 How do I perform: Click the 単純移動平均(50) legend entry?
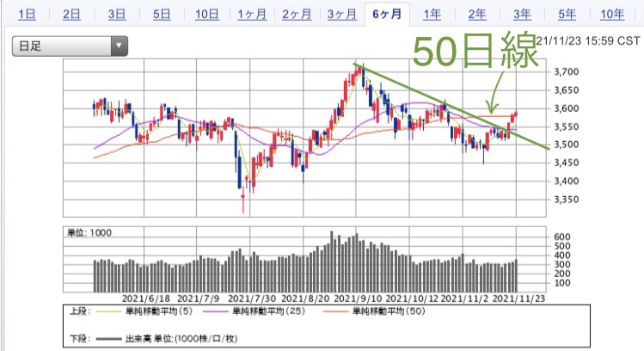[x=389, y=311]
